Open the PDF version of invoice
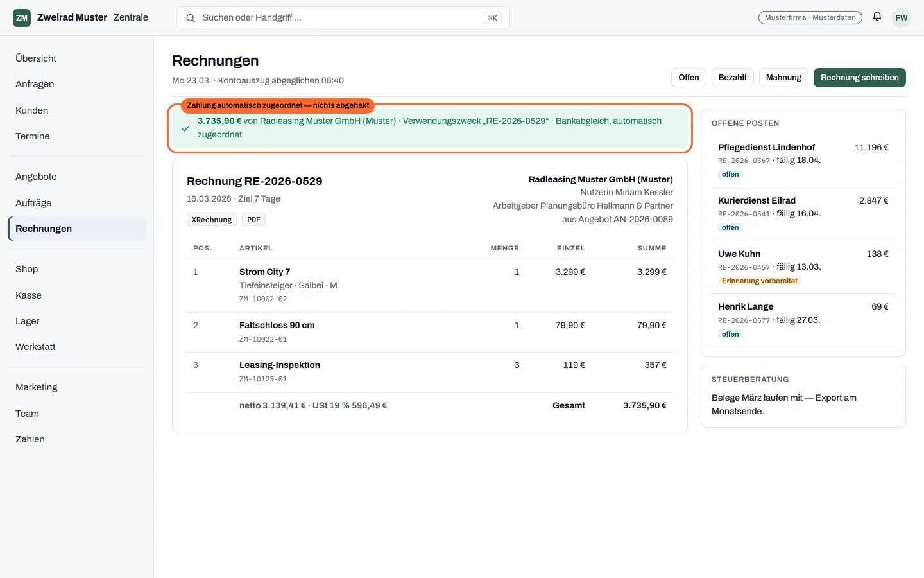 (x=253, y=220)
